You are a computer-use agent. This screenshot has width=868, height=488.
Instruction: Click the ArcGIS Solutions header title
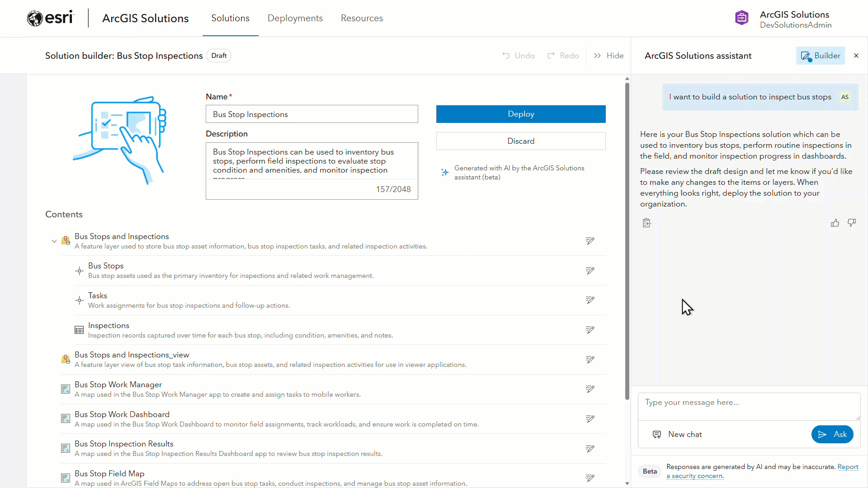146,18
